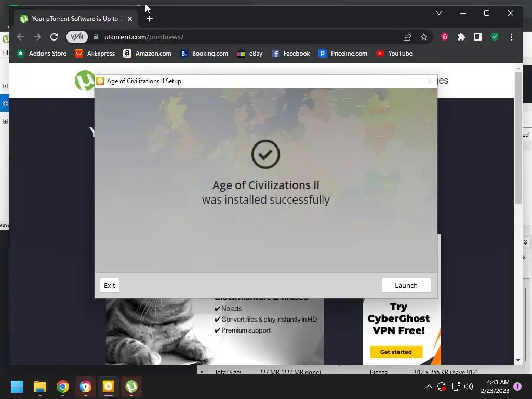Toggle the browser side panel
The height and width of the screenshot is (399, 532).
click(x=478, y=37)
